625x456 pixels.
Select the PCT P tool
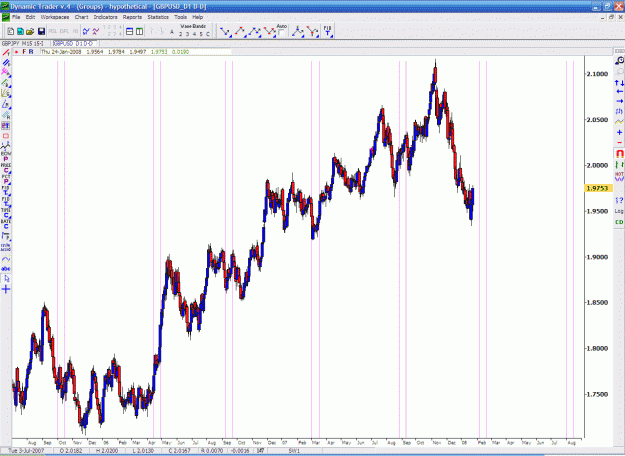[x=6, y=180]
